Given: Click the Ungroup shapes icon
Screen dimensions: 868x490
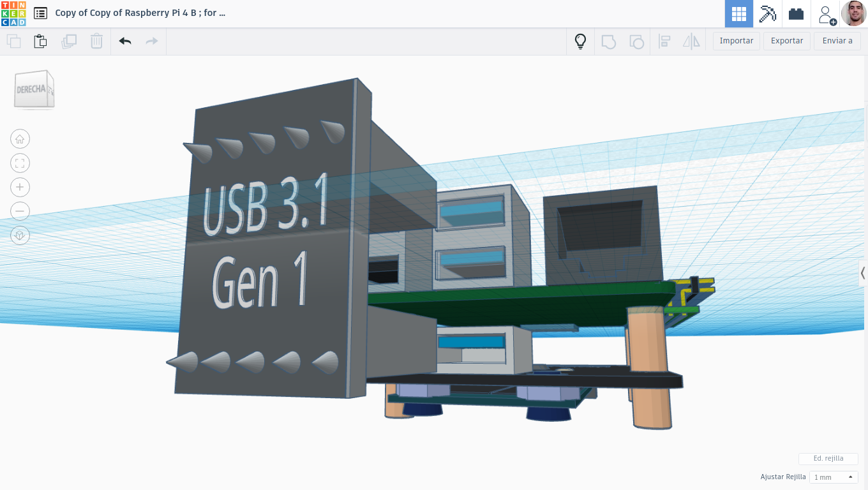Looking at the screenshot, I should (636, 41).
